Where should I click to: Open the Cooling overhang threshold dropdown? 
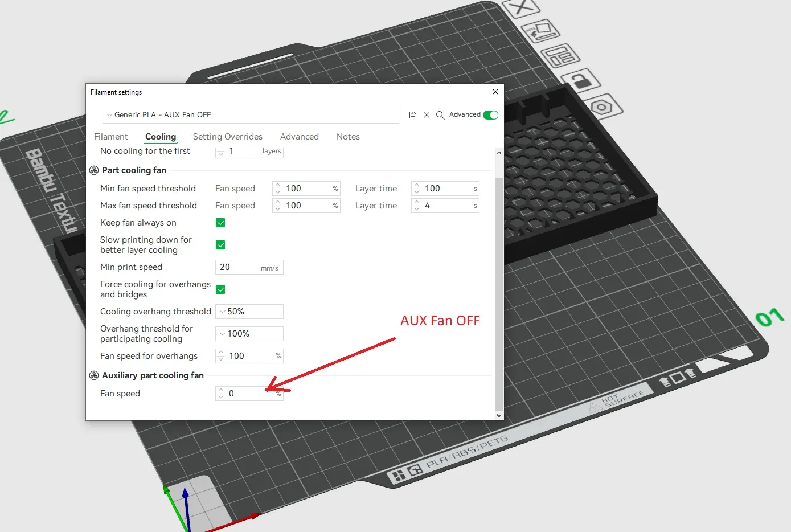pos(249,312)
